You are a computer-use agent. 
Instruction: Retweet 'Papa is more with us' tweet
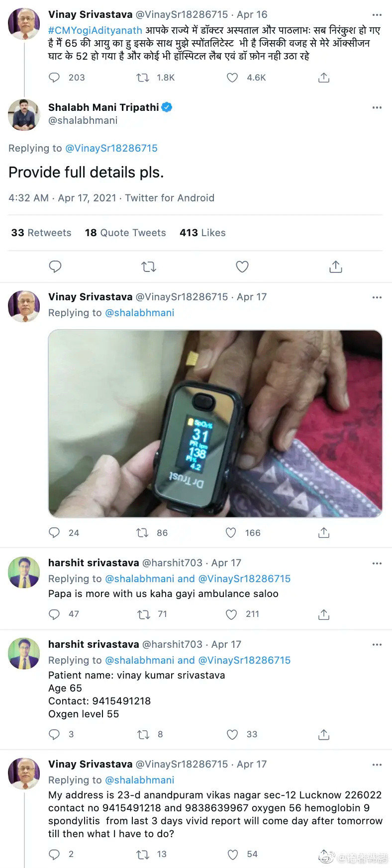[144, 614]
